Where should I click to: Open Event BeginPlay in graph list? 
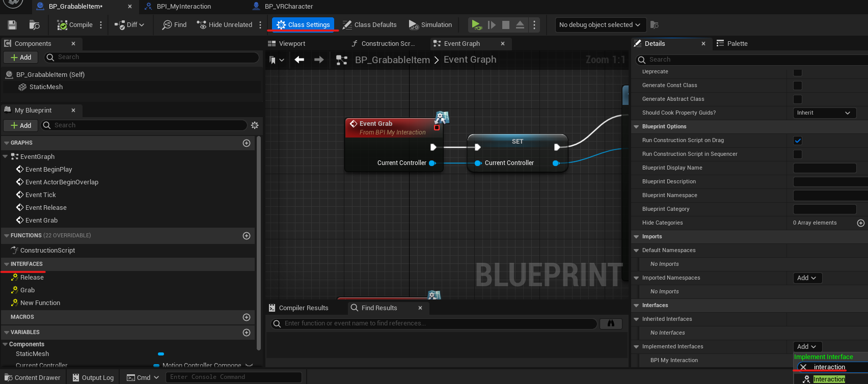click(x=48, y=170)
